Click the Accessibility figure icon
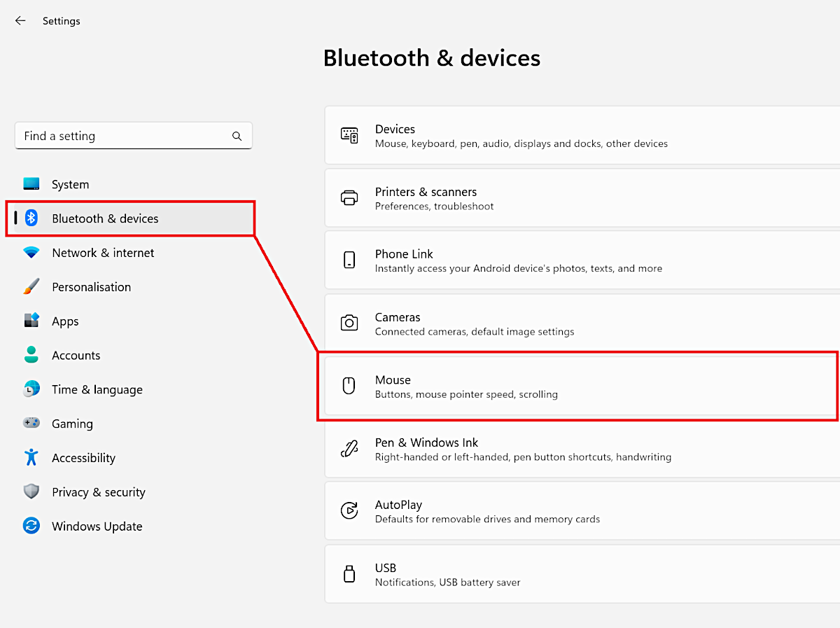This screenshot has height=628, width=840. point(31,458)
